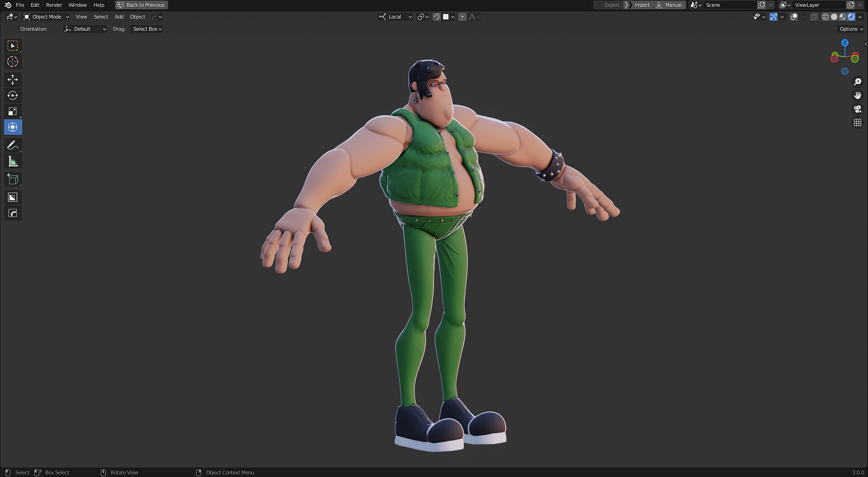The image size is (868, 477).
Task: Click the camera view icon
Action: click(x=857, y=109)
